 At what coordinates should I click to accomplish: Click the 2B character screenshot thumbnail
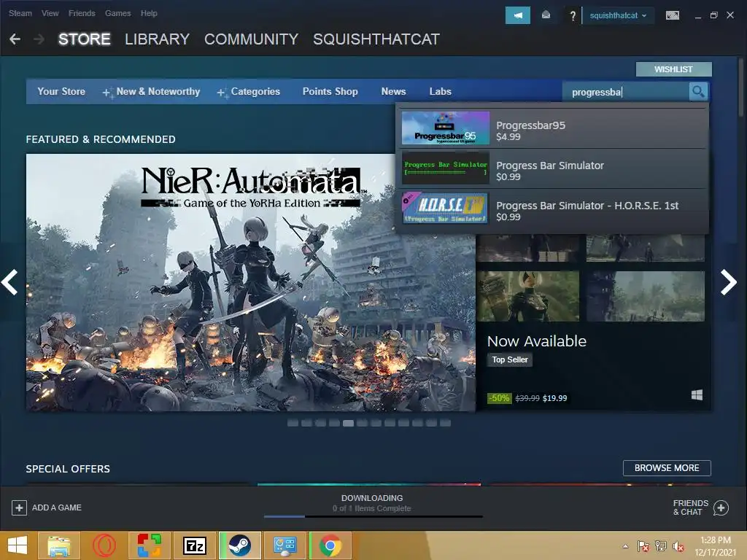click(x=528, y=296)
